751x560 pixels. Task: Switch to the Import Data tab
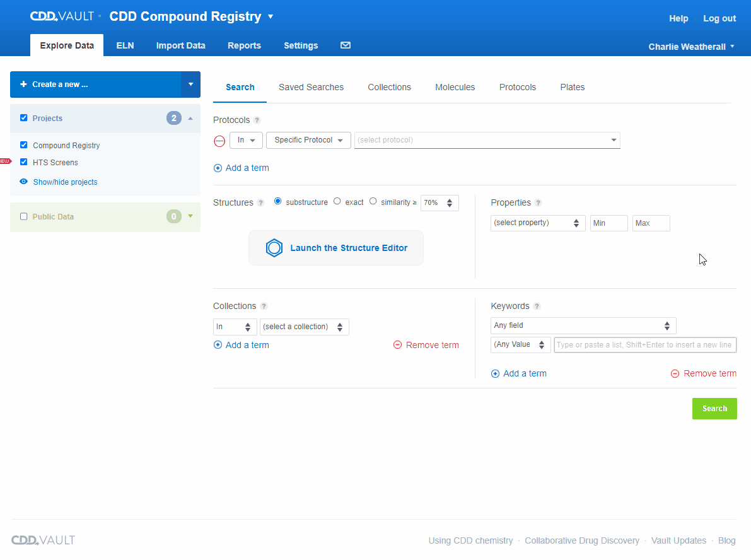pos(180,45)
